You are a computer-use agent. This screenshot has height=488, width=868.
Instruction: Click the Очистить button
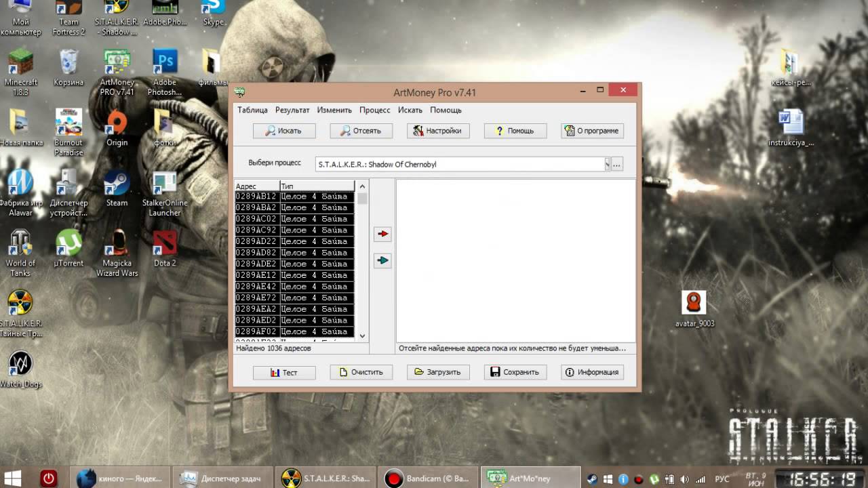pos(361,372)
